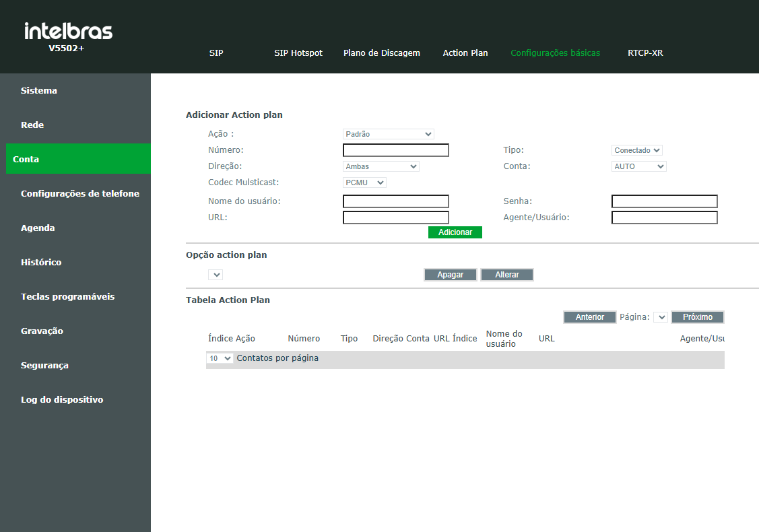Open the contacts per page dropdown
The height and width of the screenshot is (532, 759).
220,358
